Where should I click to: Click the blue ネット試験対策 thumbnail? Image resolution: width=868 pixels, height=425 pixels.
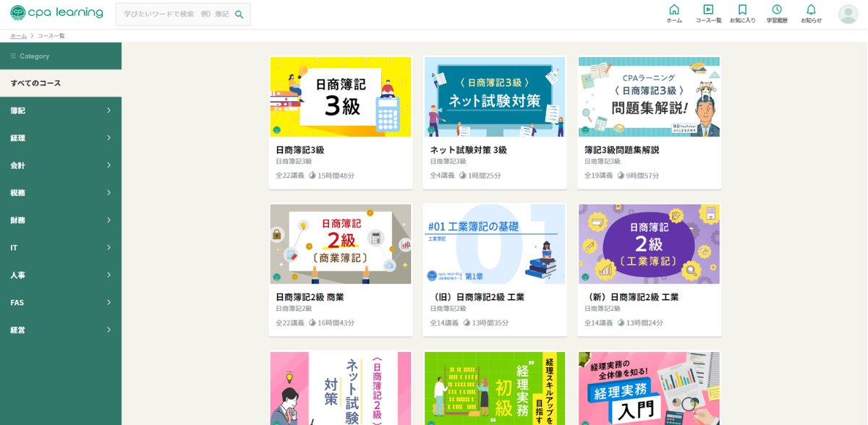[495, 97]
